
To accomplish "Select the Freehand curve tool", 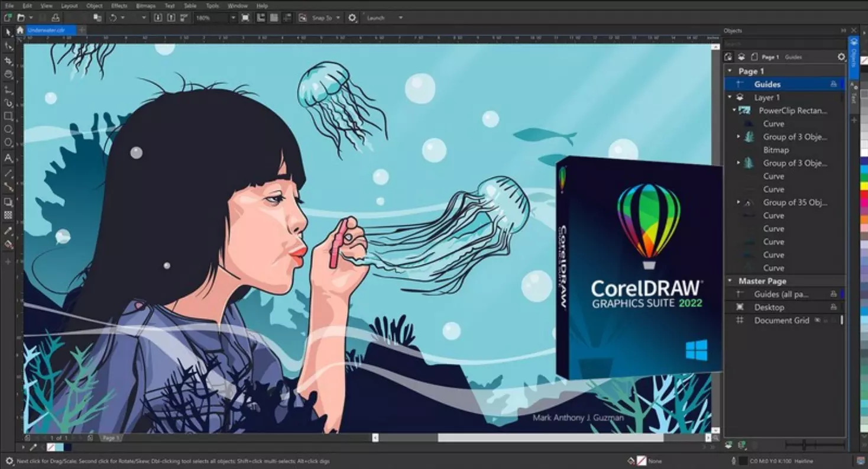I will pos(8,89).
